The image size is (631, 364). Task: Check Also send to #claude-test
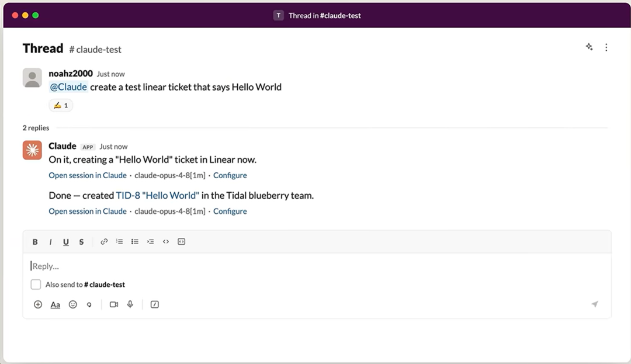point(36,285)
